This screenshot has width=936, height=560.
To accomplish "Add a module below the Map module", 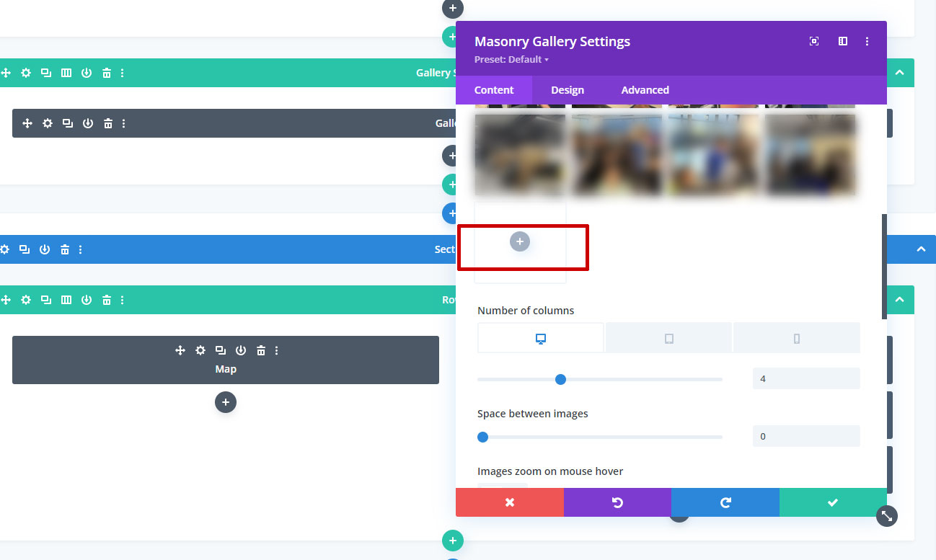I will click(226, 402).
